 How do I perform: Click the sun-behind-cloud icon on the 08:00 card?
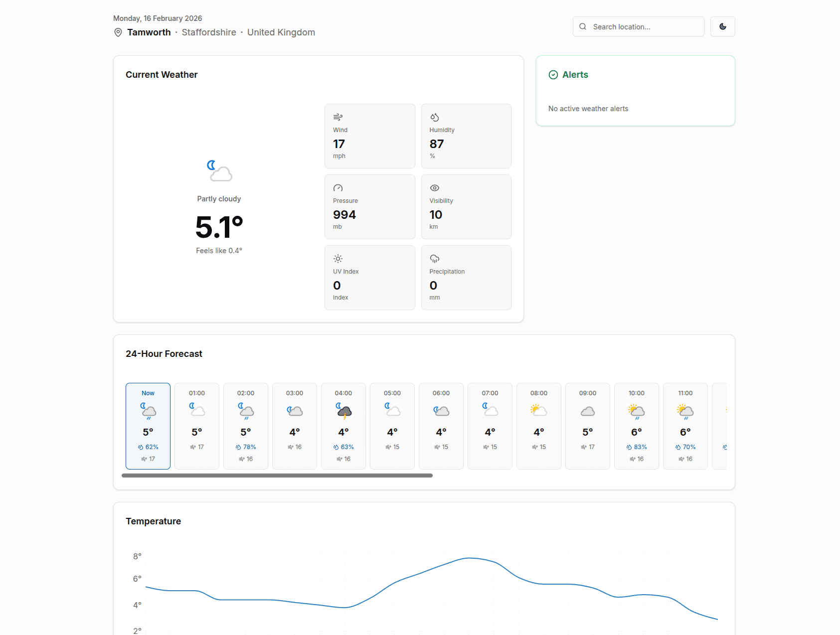(538, 411)
